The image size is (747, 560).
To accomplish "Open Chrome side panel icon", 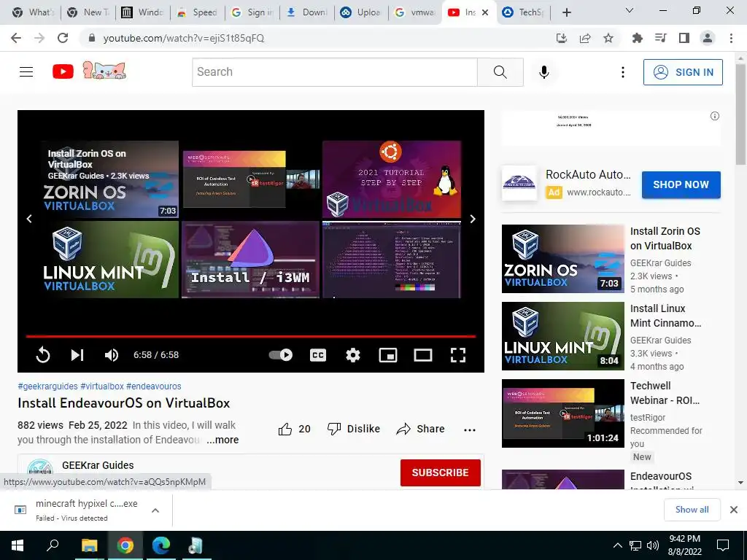I will tap(684, 38).
